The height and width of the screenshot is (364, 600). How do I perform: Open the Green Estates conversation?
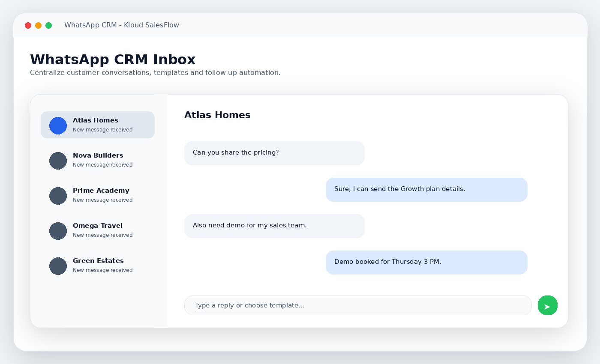pos(98,265)
